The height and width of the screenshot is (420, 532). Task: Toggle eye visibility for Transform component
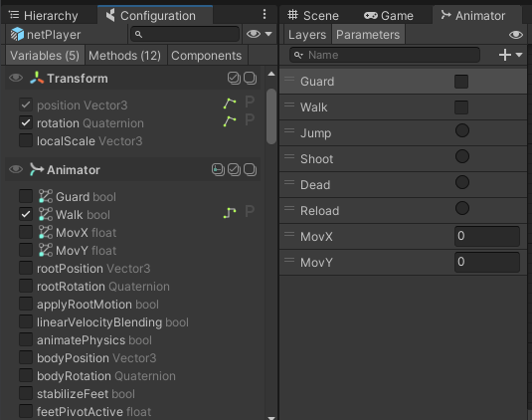(16, 78)
